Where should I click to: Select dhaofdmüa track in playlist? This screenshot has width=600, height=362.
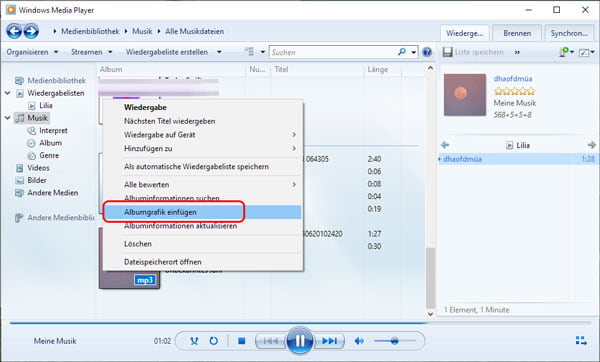pos(517,159)
